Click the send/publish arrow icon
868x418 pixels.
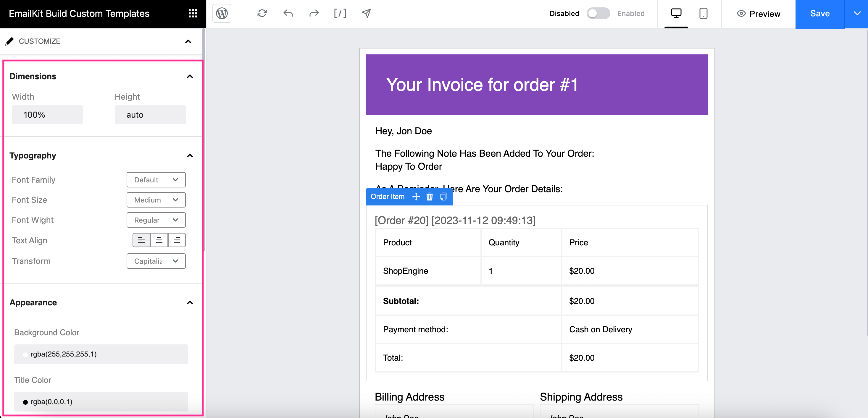click(x=365, y=14)
